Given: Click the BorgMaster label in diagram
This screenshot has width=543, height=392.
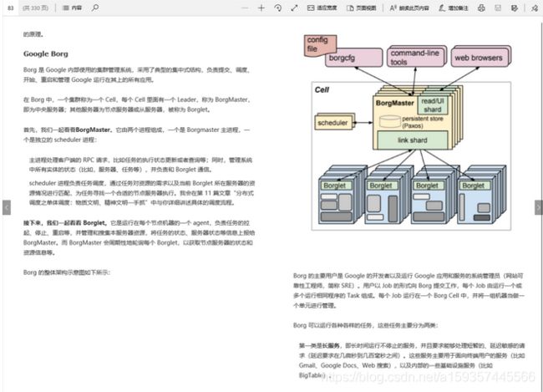Looking at the screenshot, I should [x=395, y=103].
